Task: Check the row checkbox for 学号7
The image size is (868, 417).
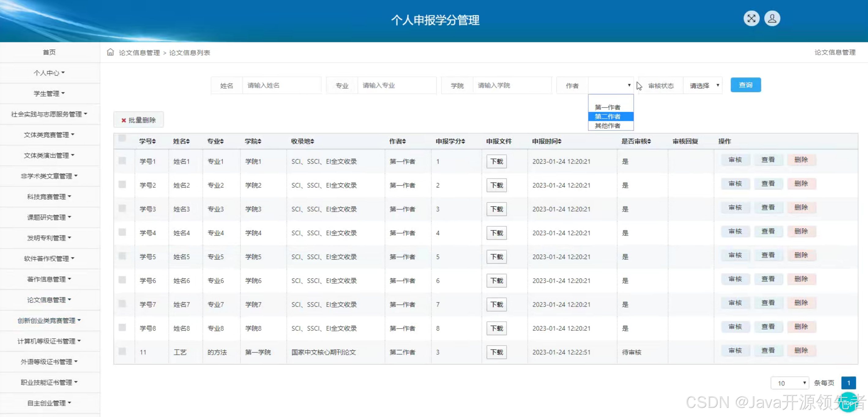Action: 122,304
